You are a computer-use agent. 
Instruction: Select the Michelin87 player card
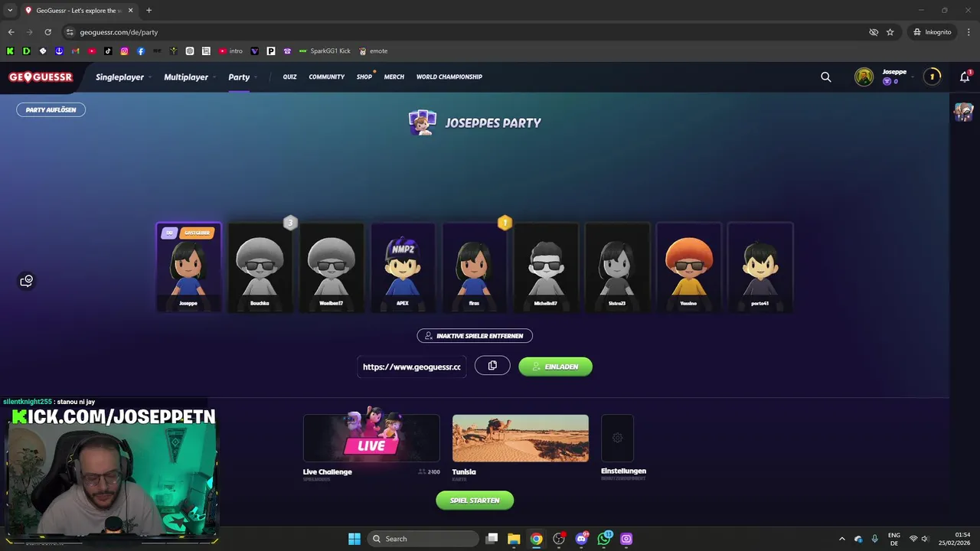point(546,267)
